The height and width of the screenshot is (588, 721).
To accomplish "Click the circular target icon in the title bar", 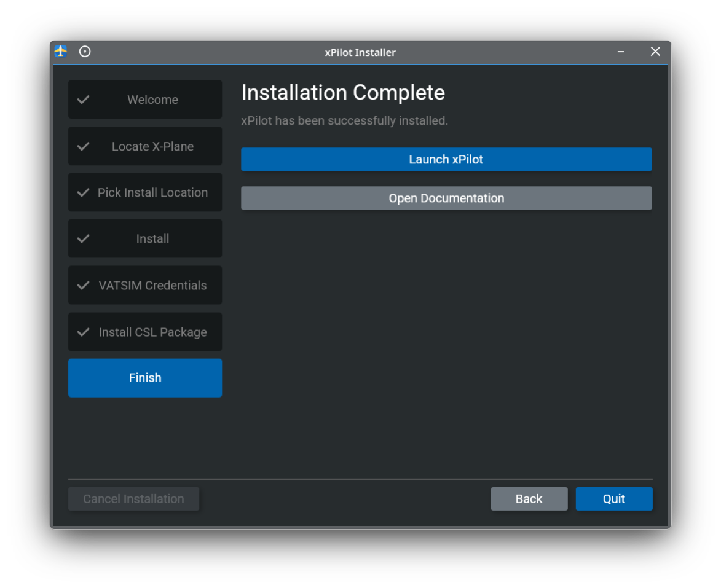I will [x=85, y=52].
